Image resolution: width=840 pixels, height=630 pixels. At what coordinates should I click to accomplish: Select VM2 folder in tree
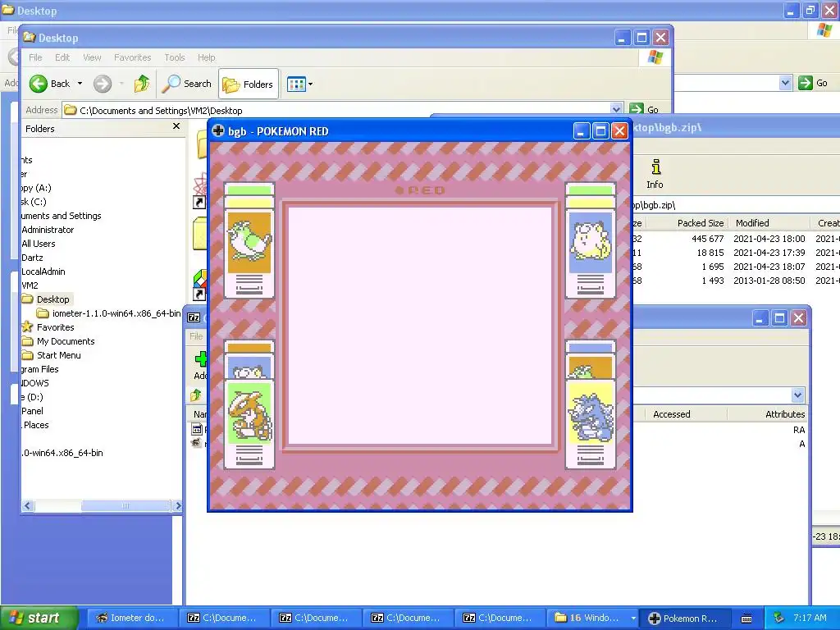coord(30,285)
